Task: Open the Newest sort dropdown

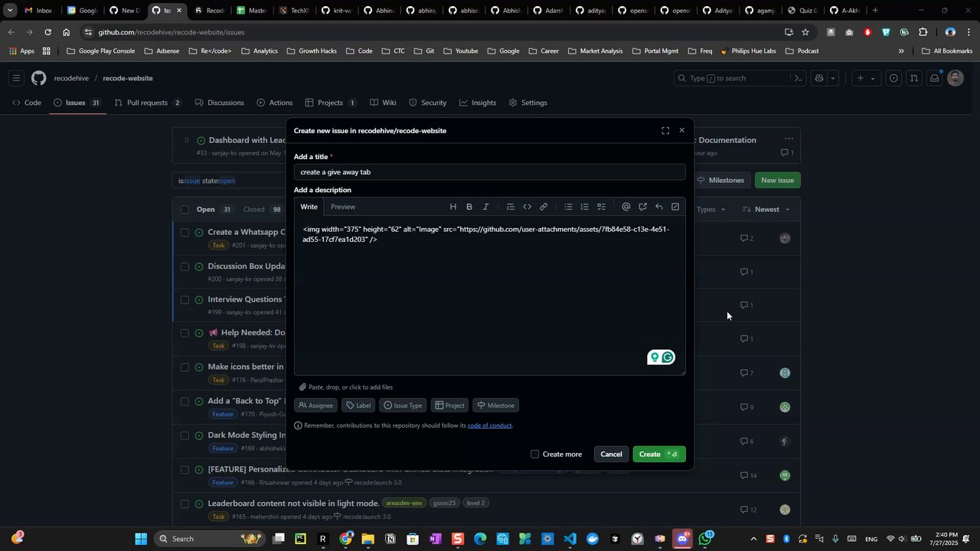Action: pos(766,210)
